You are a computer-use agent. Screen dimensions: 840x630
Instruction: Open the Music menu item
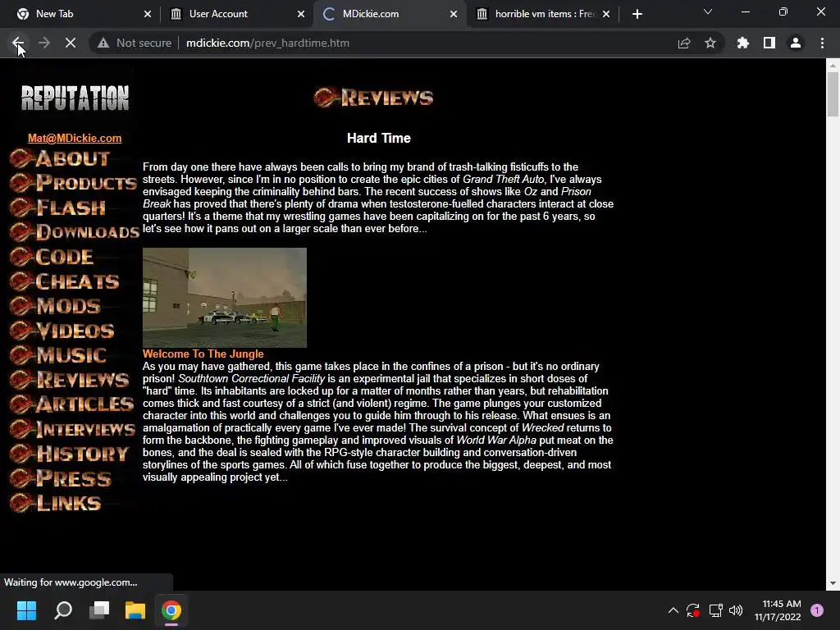pos(58,355)
